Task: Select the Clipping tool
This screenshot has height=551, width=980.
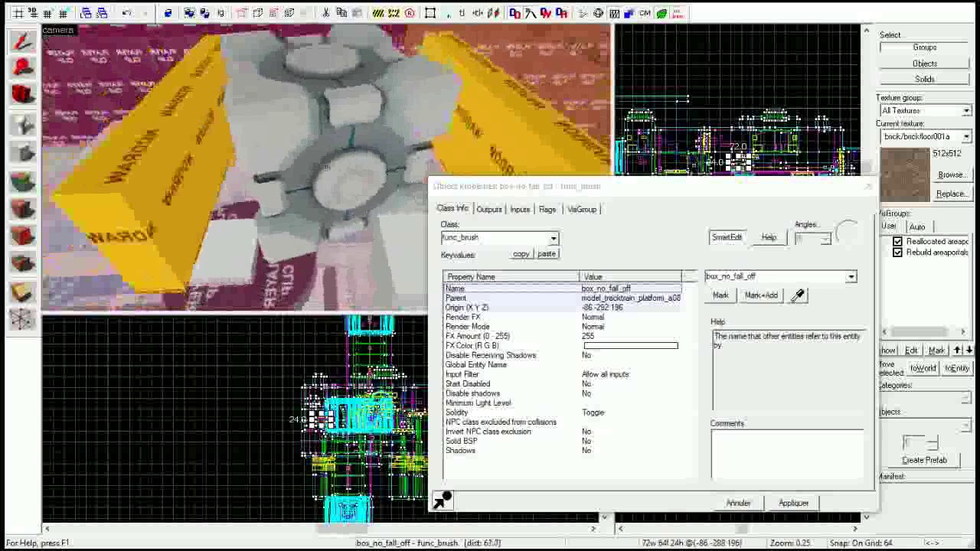Action: (x=22, y=292)
